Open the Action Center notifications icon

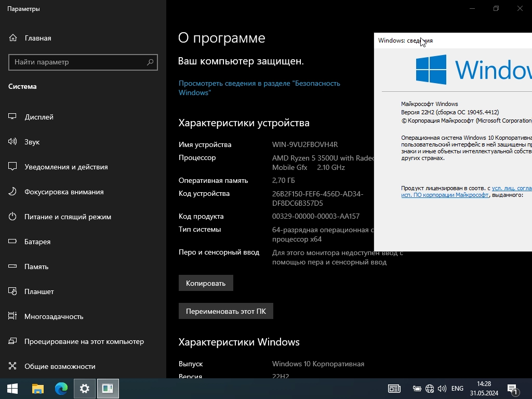click(513, 389)
